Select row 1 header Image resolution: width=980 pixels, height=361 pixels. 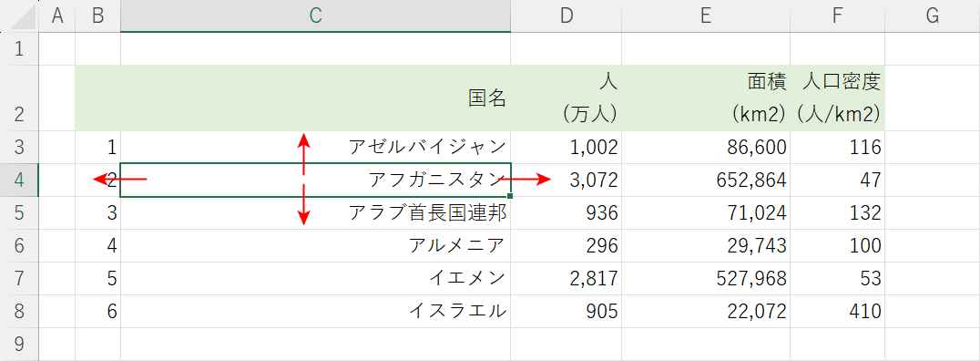click(x=19, y=49)
